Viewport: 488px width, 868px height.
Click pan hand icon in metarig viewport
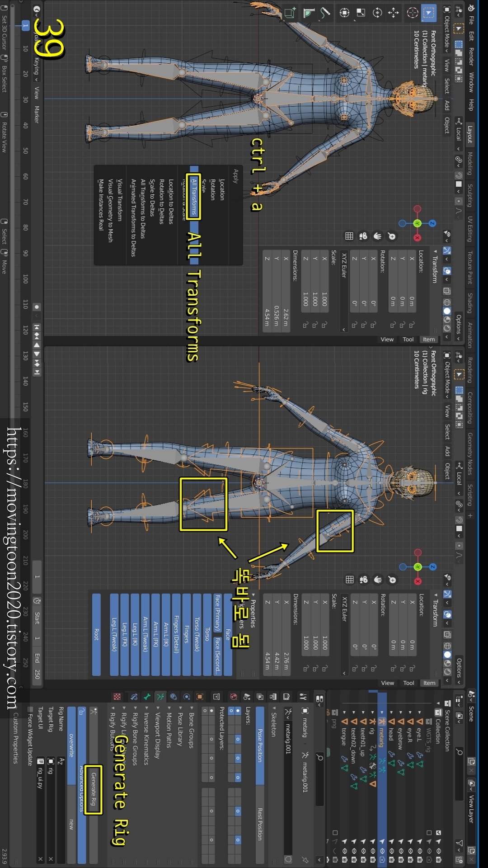tap(377, 236)
